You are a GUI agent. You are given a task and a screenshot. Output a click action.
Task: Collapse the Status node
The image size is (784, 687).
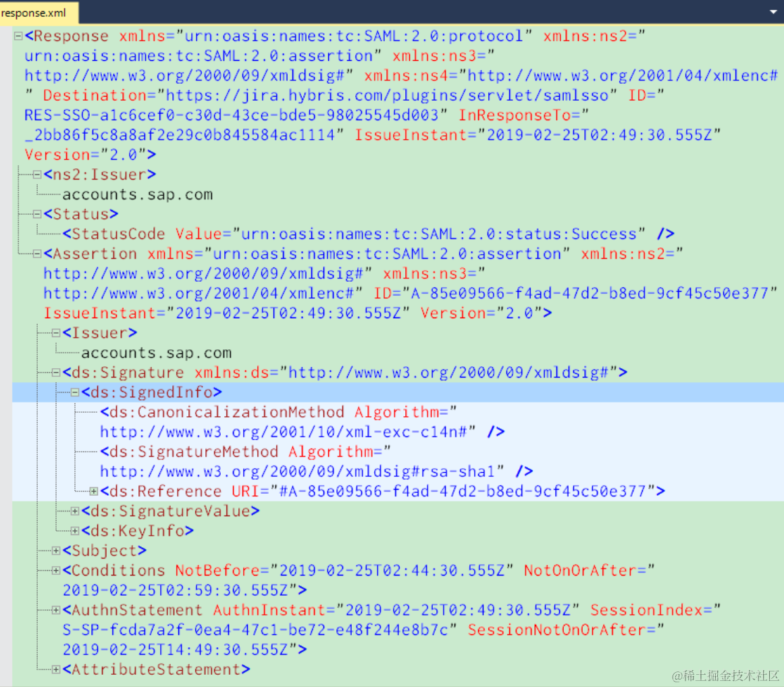pos(37,214)
